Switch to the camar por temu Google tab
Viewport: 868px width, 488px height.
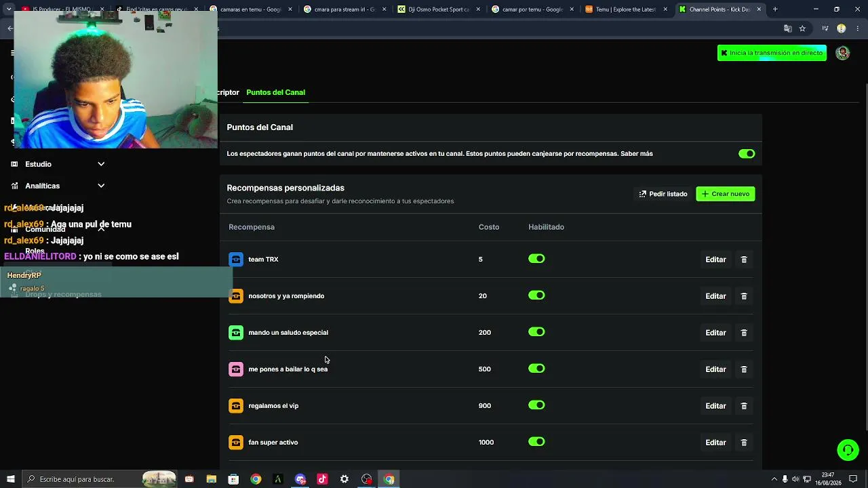pos(533,9)
